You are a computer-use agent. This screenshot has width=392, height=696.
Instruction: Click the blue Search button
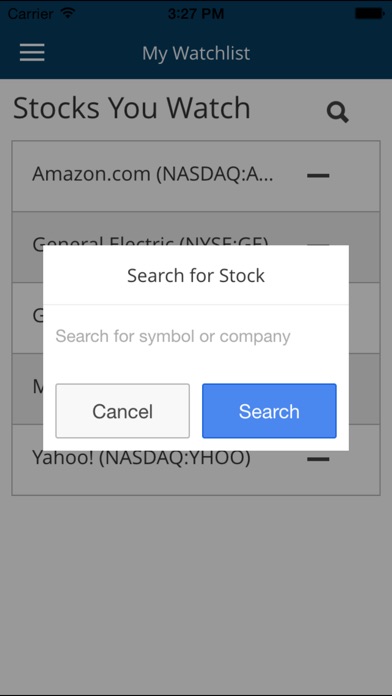click(269, 411)
